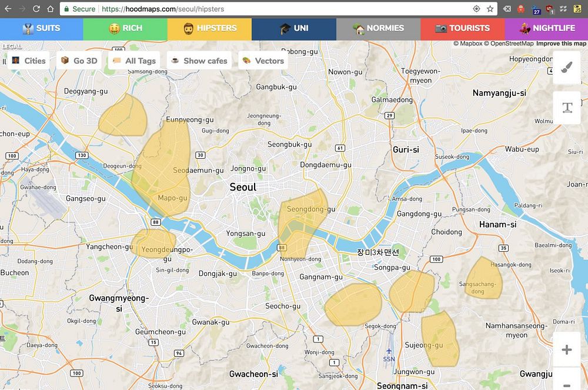Image resolution: width=588 pixels, height=390 pixels.
Task: Focus the hoodmaps.com address bar
Action: 279,9
